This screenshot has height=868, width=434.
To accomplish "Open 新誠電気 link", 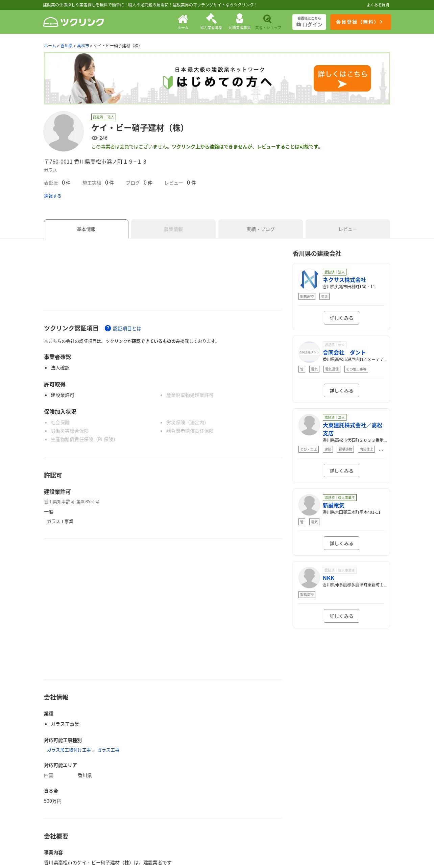I will pos(334,505).
